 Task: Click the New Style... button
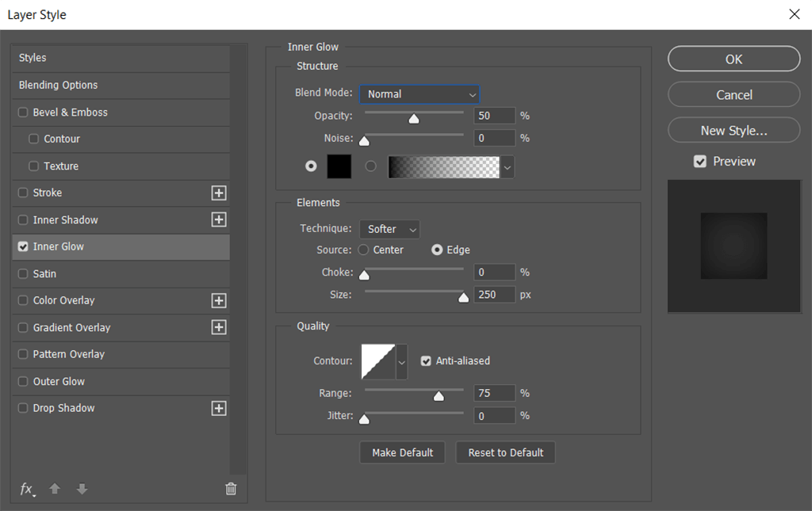pyautogui.click(x=733, y=131)
